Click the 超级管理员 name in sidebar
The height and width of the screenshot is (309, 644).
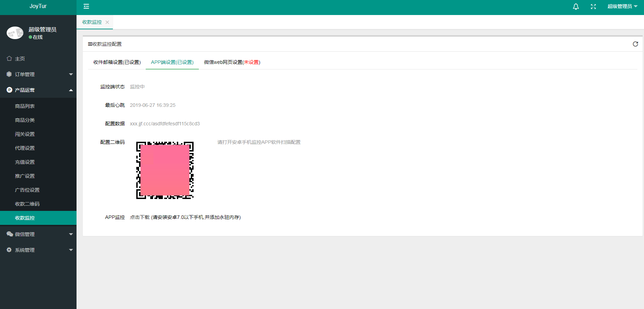pyautogui.click(x=43, y=29)
